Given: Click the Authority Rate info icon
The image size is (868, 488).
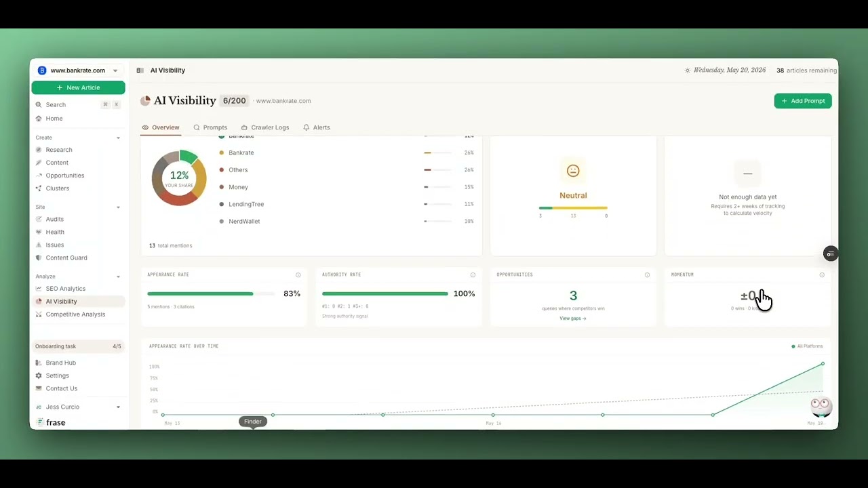Looking at the screenshot, I should (x=473, y=275).
